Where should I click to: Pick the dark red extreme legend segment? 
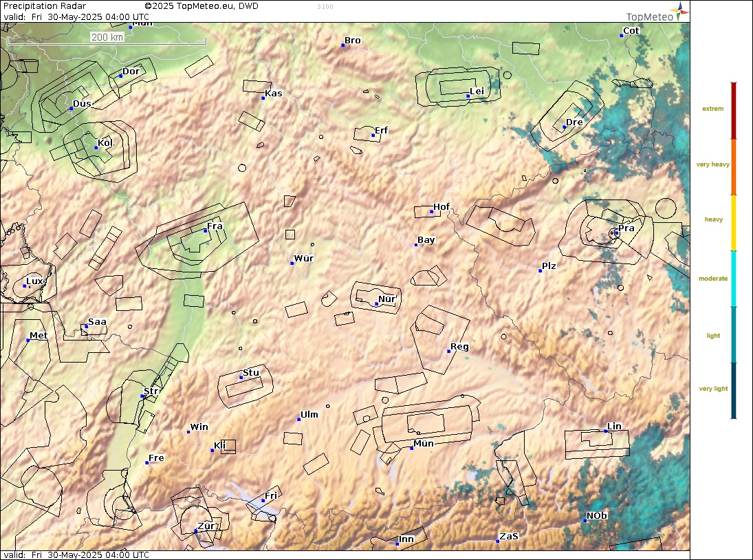pyautogui.click(x=733, y=111)
